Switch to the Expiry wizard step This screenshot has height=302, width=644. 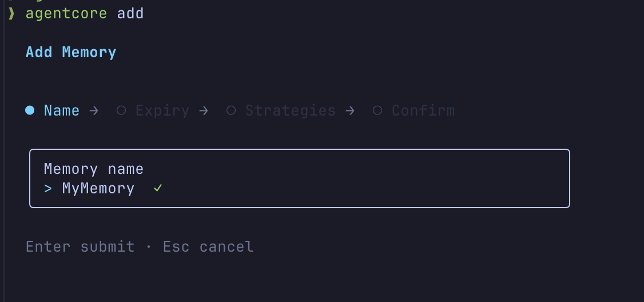click(x=162, y=110)
